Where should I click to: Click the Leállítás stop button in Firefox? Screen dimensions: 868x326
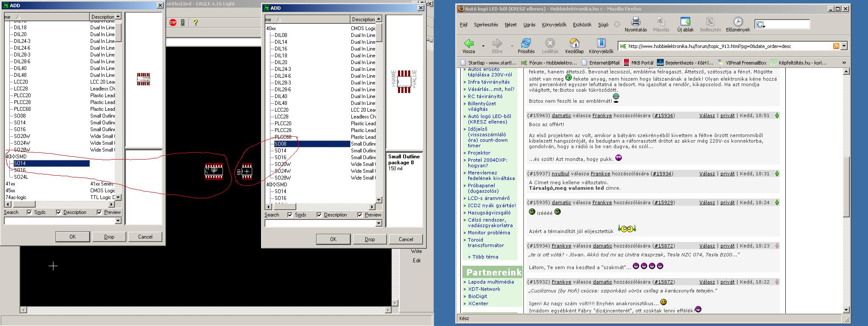[550, 46]
